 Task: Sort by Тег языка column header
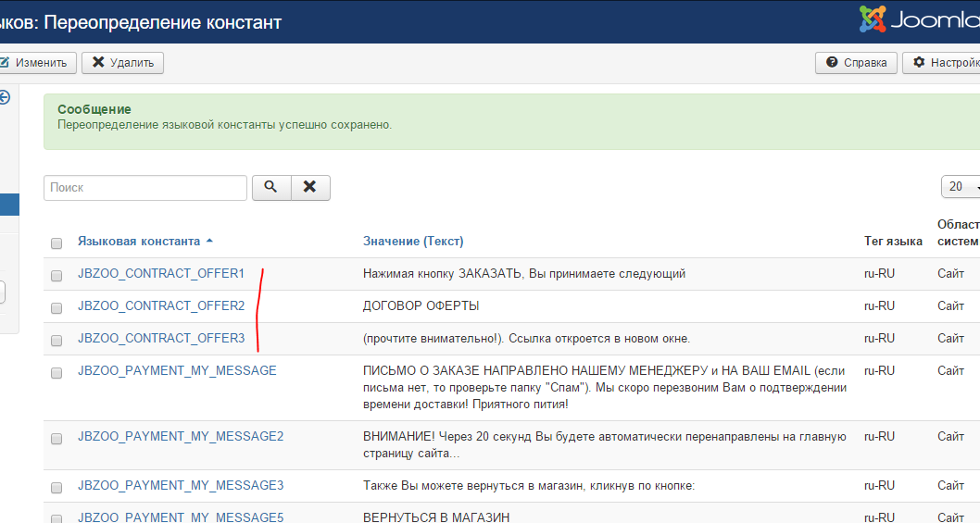(893, 242)
